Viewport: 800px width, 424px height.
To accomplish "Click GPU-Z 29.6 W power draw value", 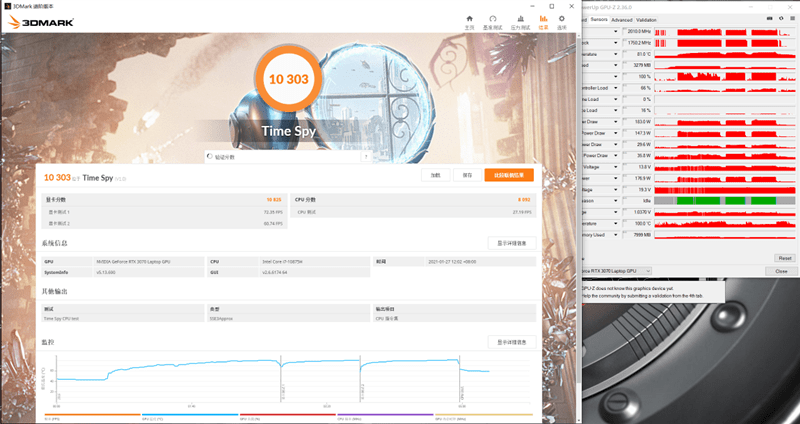I will point(638,144).
